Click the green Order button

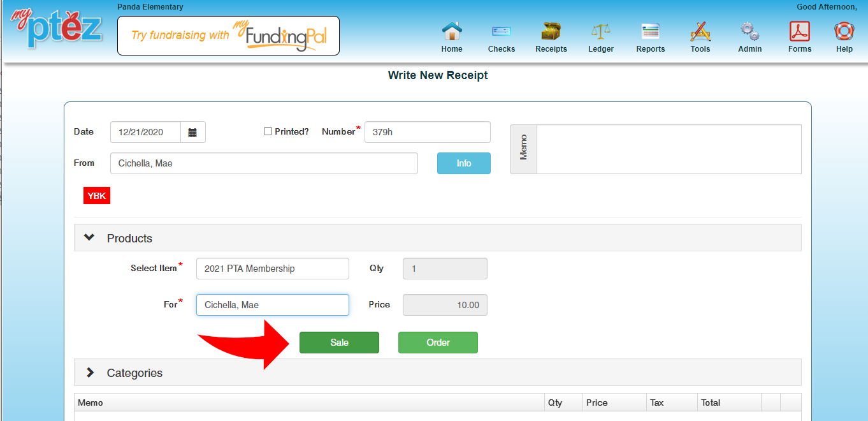438,343
